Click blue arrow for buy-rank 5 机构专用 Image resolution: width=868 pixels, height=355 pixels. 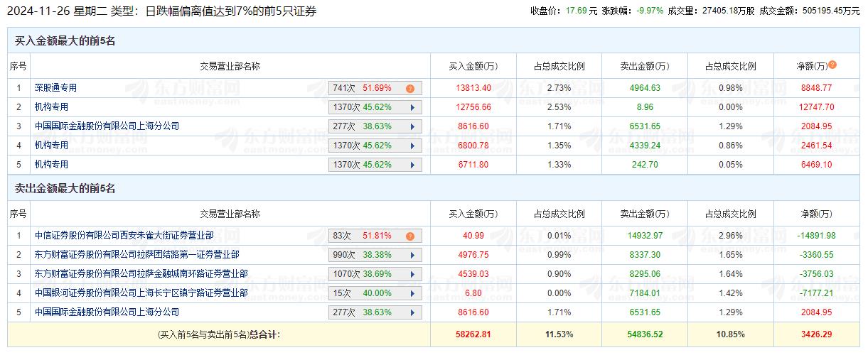[412, 165]
